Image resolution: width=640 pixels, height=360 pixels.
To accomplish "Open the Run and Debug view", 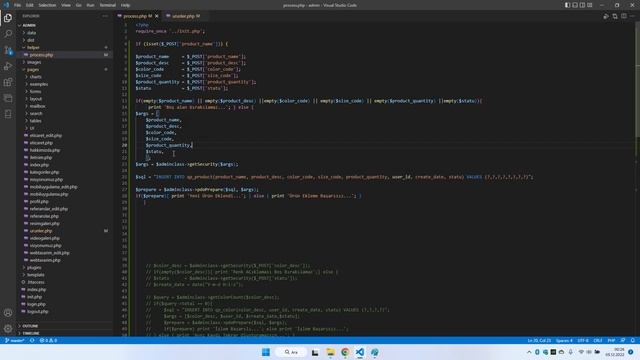I will tap(8, 66).
